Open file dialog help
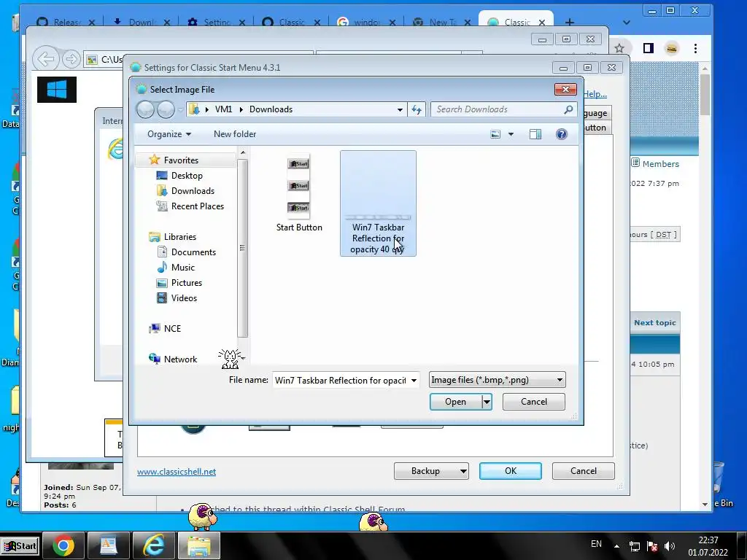 (561, 134)
